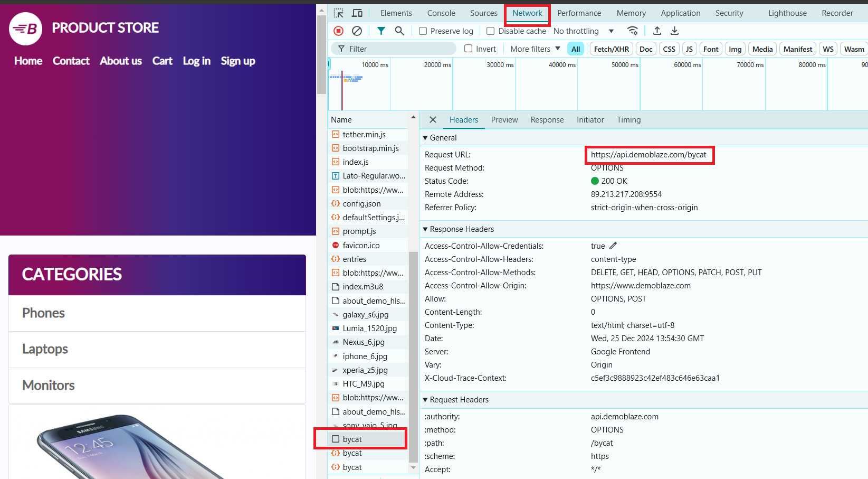Choose the Phones category
Viewport: 868px width, 479px height.
(157, 313)
